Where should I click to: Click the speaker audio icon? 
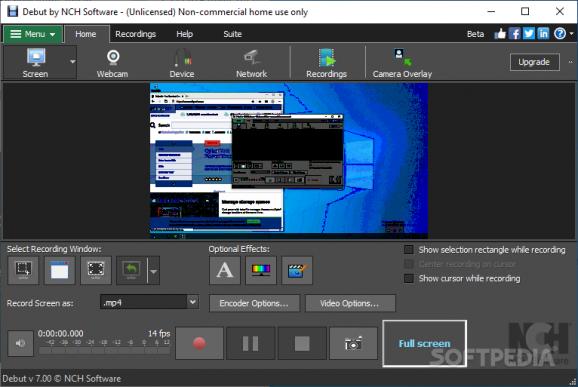(x=21, y=343)
